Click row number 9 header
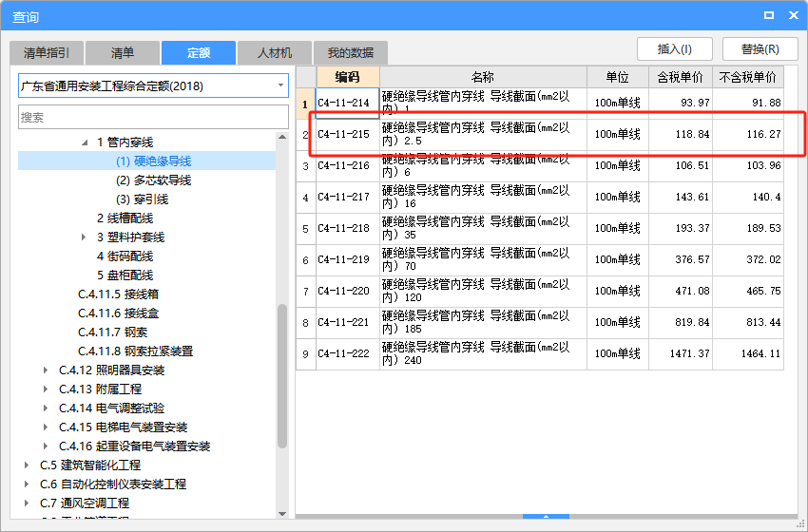Image resolution: width=808 pixels, height=532 pixels. (x=306, y=354)
